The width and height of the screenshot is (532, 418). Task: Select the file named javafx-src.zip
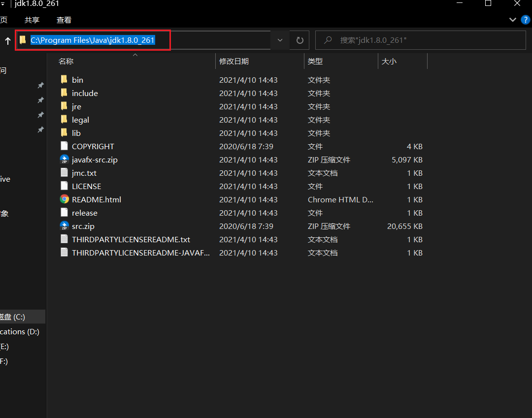coord(95,160)
